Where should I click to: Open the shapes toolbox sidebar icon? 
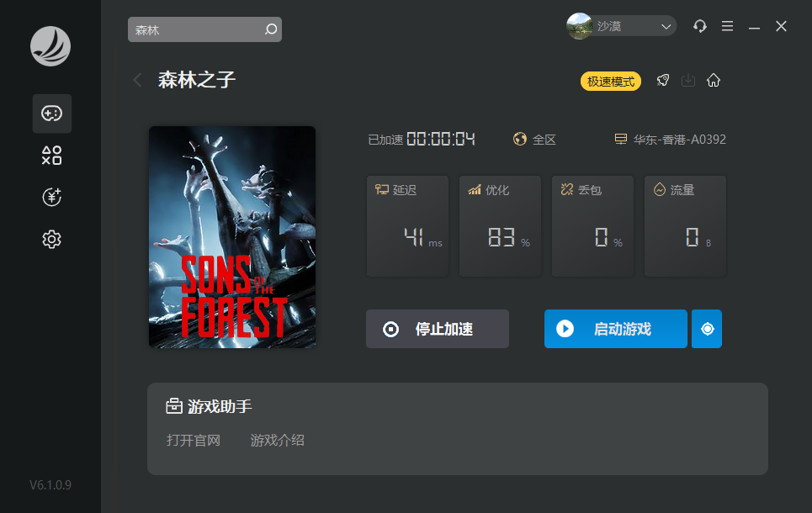coord(52,156)
